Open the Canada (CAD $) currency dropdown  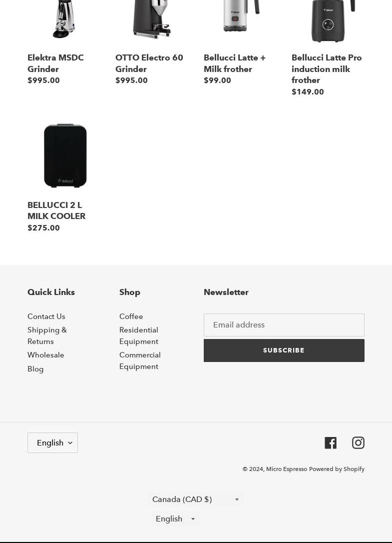pyautogui.click(x=196, y=499)
